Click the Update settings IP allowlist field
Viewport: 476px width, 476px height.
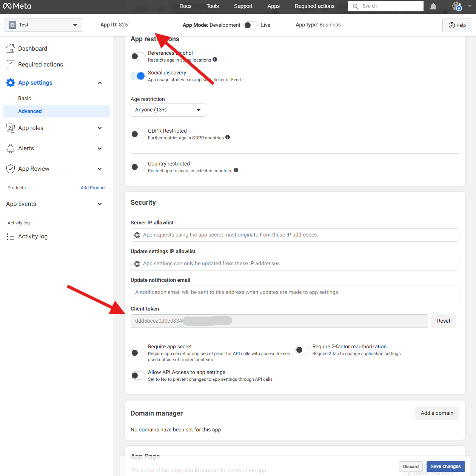[x=295, y=264]
